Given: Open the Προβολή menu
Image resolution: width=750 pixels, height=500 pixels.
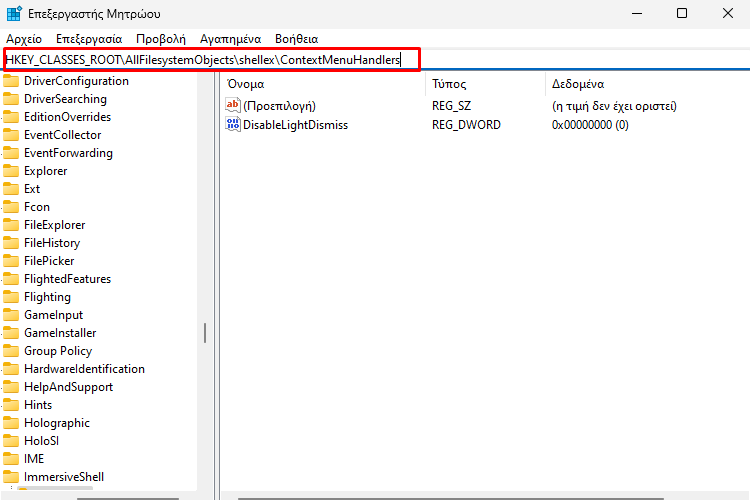Looking at the screenshot, I should (x=161, y=39).
